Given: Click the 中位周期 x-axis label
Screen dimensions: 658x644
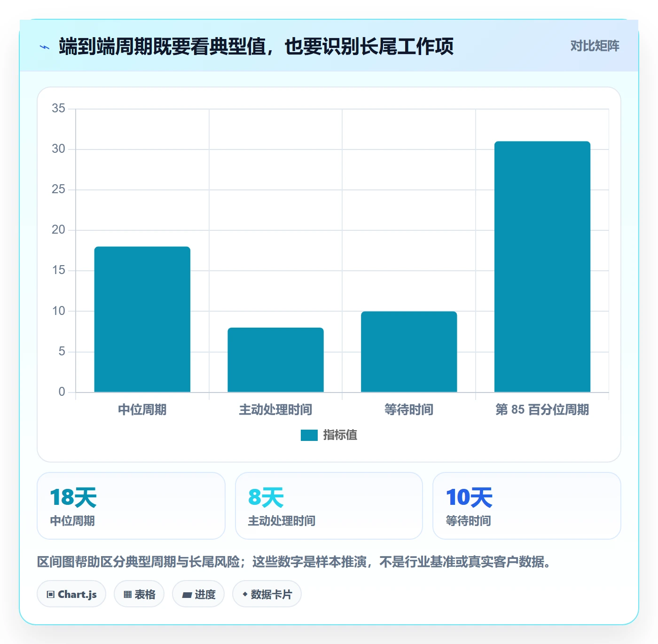Looking at the screenshot, I should point(142,410).
